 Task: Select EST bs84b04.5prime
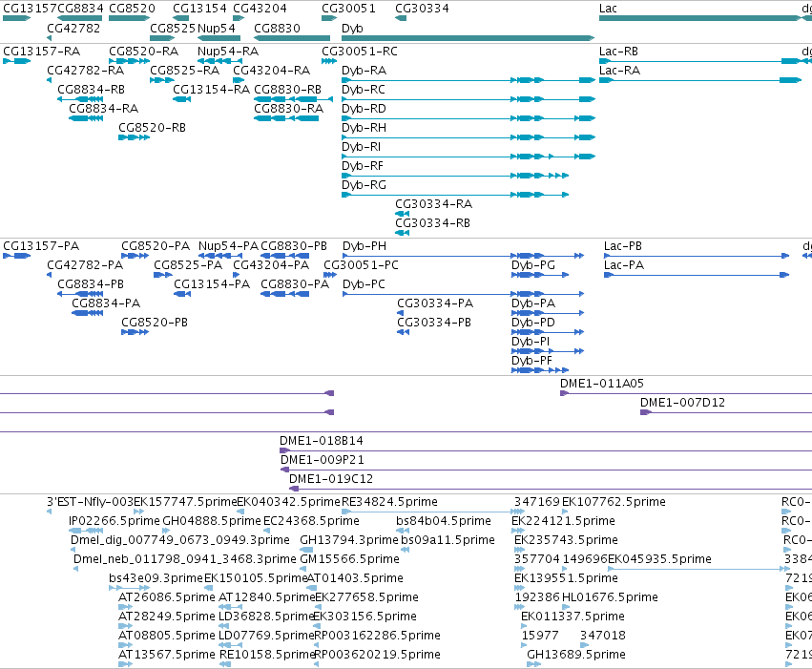tap(444, 521)
